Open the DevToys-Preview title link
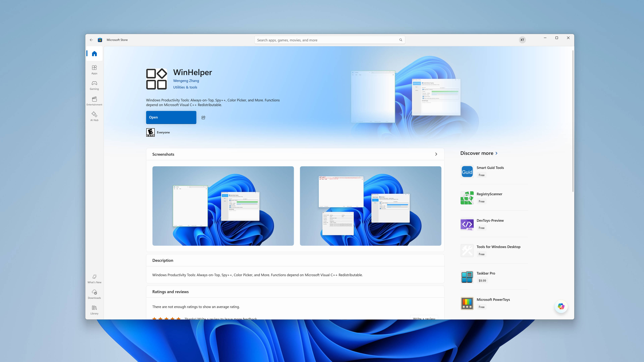The image size is (644, 362). 490,221
